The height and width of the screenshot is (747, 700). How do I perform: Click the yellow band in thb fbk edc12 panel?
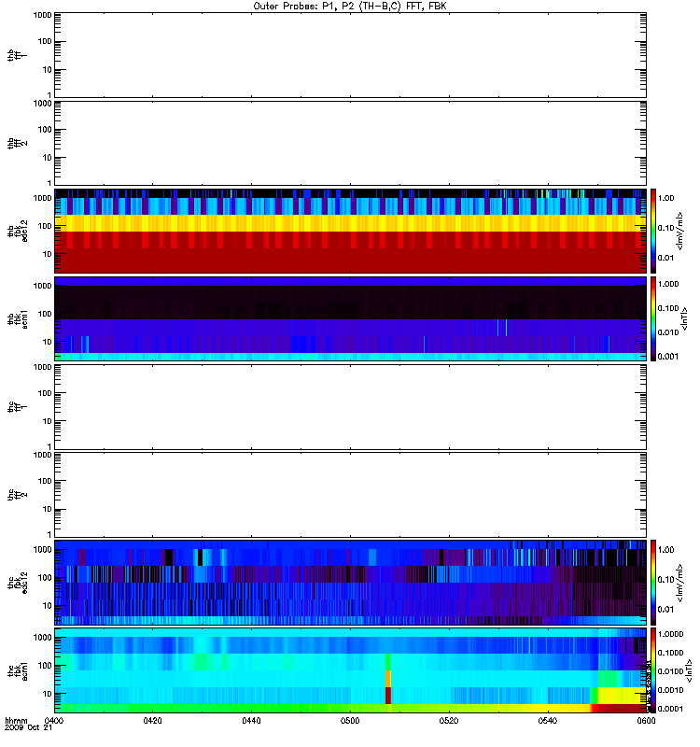pos(350,223)
